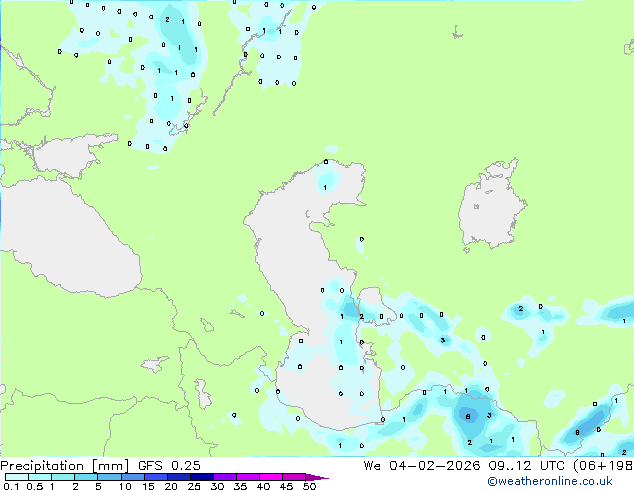Click the '(06+198' forecast run text
The width and height of the screenshot is (634, 490).
pyautogui.click(x=603, y=466)
